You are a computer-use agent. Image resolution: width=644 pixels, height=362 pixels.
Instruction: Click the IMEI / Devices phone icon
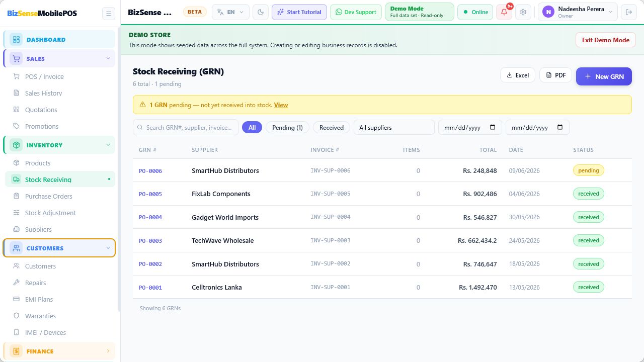point(16,333)
